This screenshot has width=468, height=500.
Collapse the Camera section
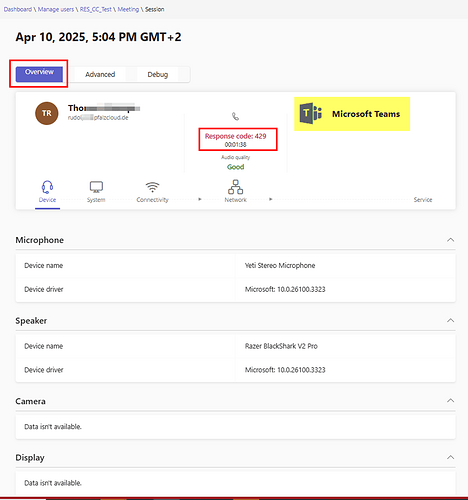click(450, 400)
